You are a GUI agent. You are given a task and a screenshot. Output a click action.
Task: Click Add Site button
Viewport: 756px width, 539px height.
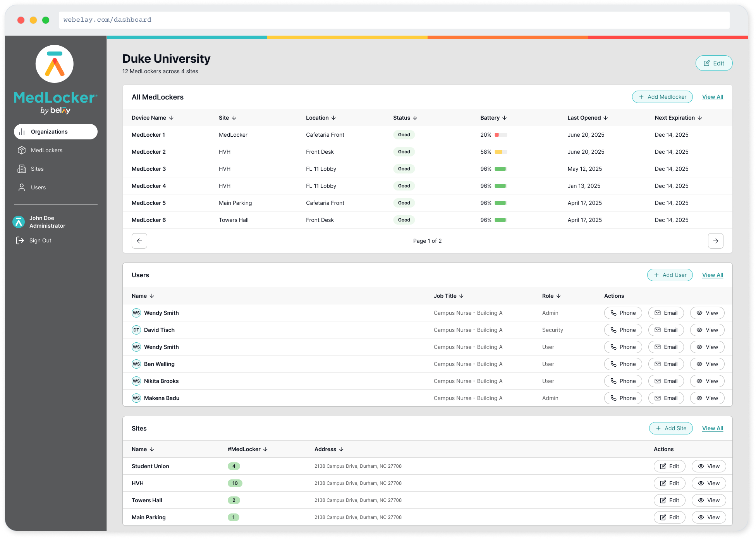(x=671, y=428)
